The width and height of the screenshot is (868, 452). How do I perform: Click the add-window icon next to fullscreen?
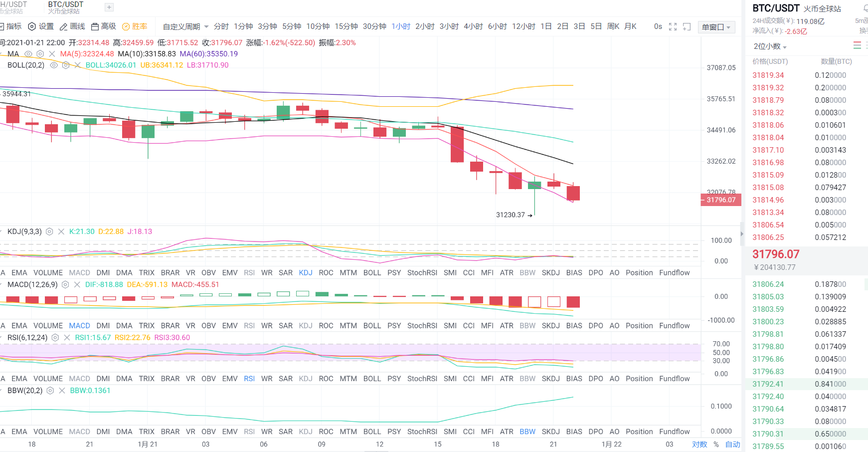click(687, 26)
